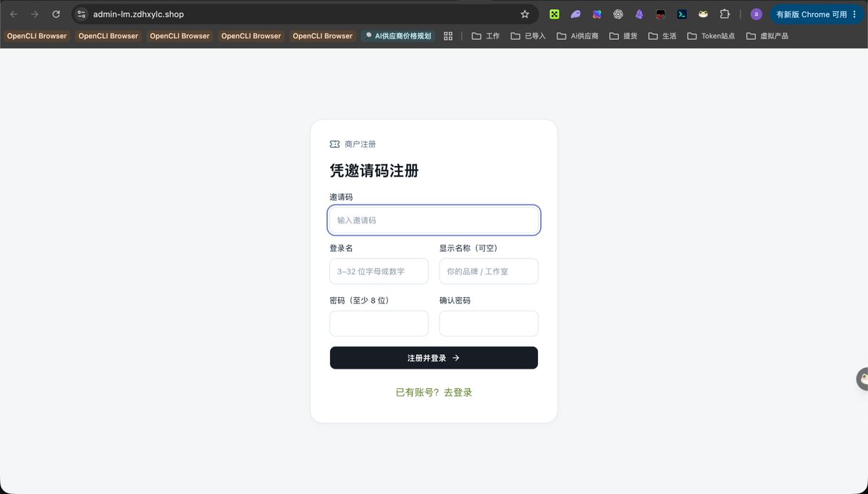This screenshot has height=494, width=868.
Task: Click the 登录名 username input
Action: (379, 272)
